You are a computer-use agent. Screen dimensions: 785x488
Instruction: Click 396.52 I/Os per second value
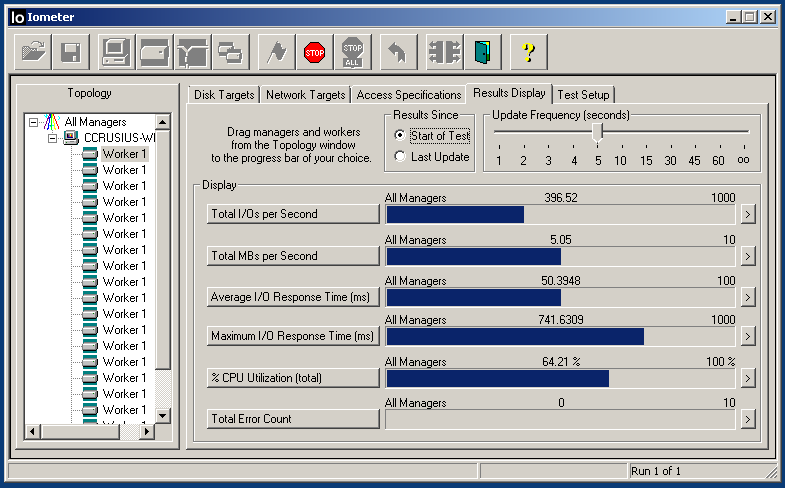tap(561, 198)
